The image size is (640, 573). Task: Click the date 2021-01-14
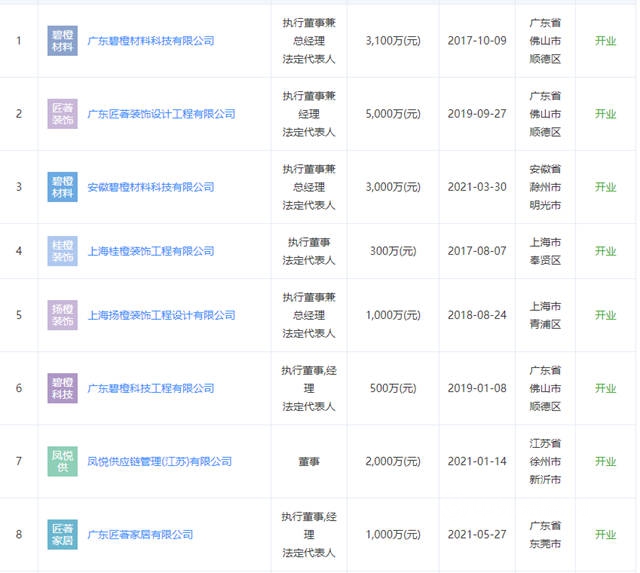477,461
